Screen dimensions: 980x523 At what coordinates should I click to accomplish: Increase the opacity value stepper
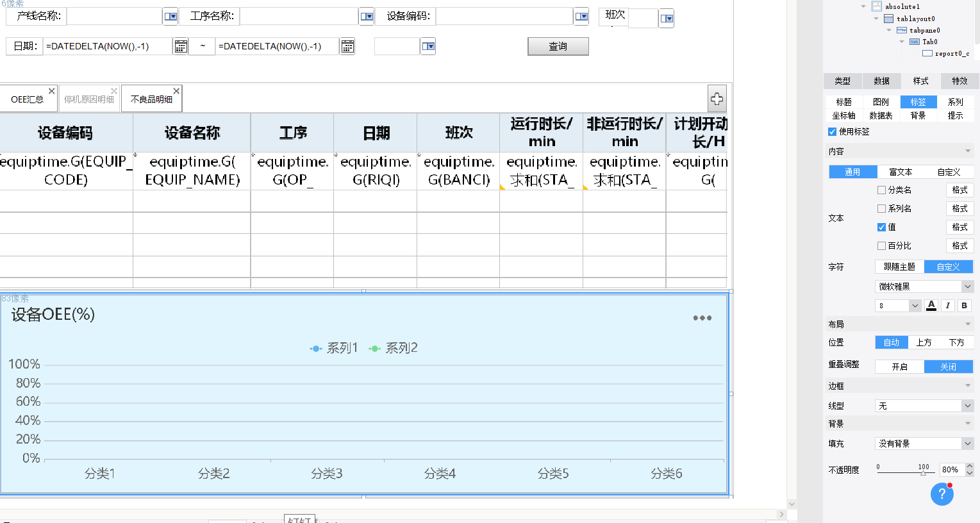click(969, 467)
